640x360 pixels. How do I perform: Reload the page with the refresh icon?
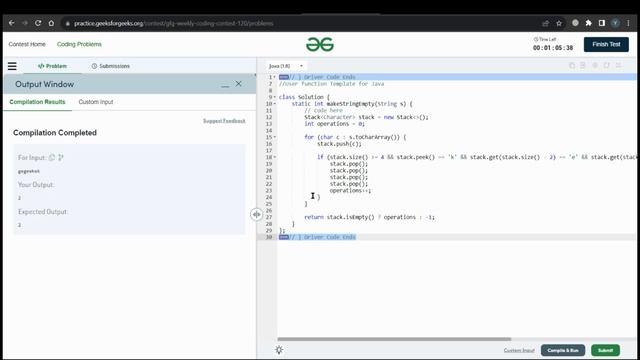pos(38,23)
